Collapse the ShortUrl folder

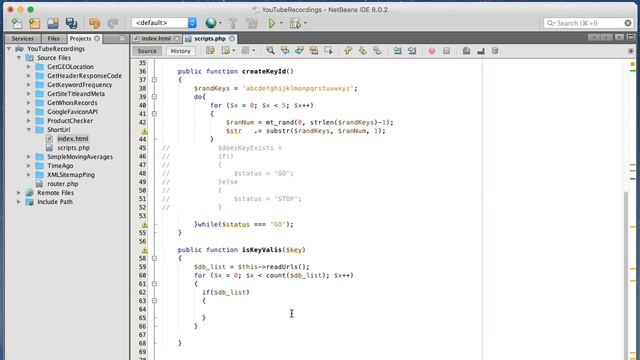[29, 130]
